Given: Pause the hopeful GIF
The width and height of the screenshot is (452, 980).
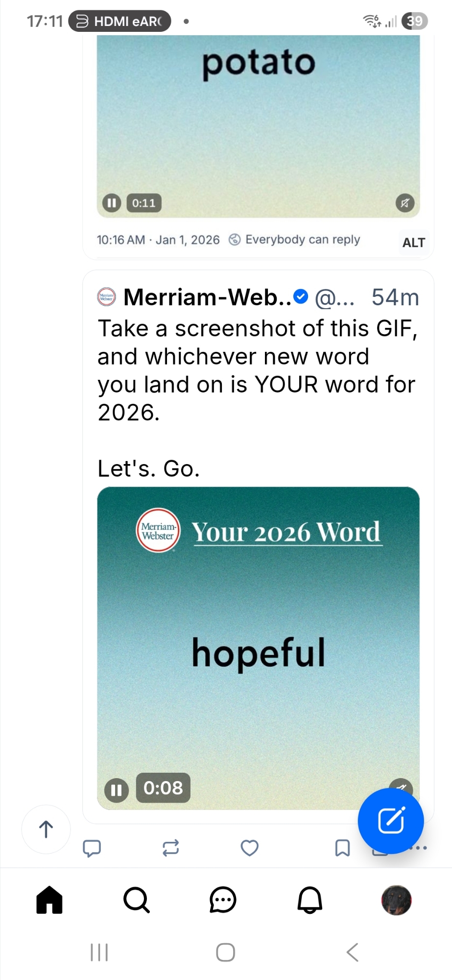Looking at the screenshot, I should 117,790.
